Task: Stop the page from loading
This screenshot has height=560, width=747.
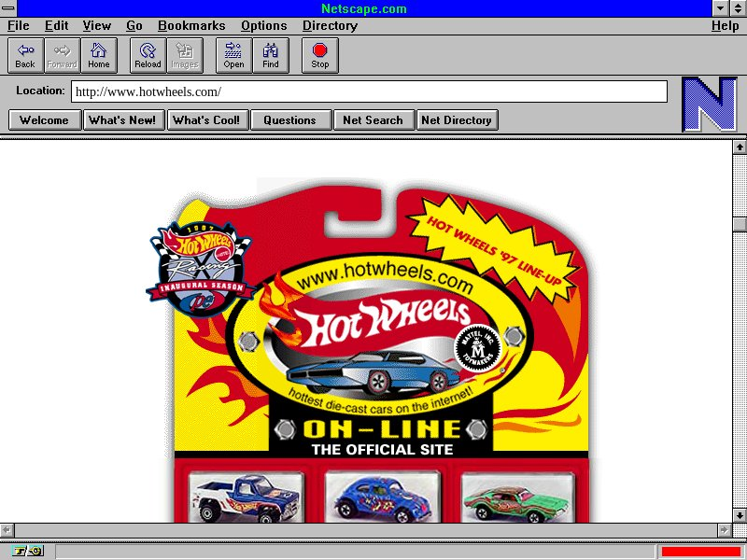Action: click(x=320, y=55)
